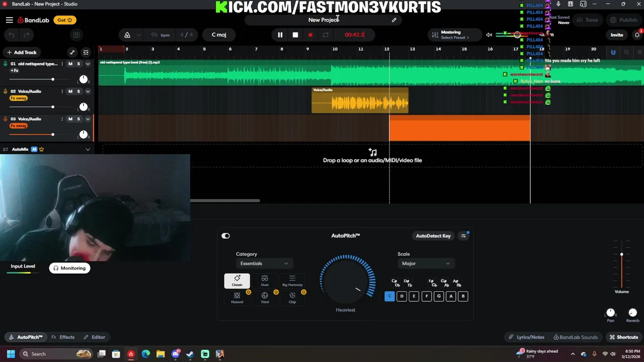644x362 pixels.
Task: Stop playback
Action: pyautogui.click(x=295, y=35)
